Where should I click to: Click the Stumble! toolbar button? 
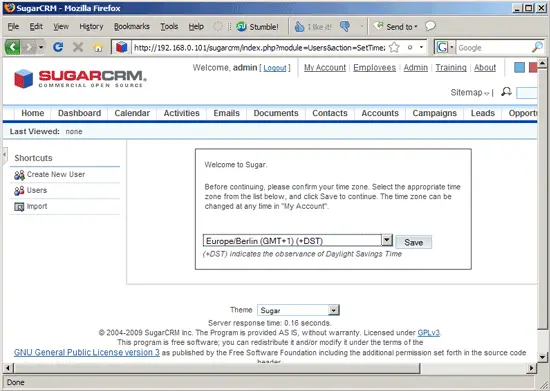point(257,27)
